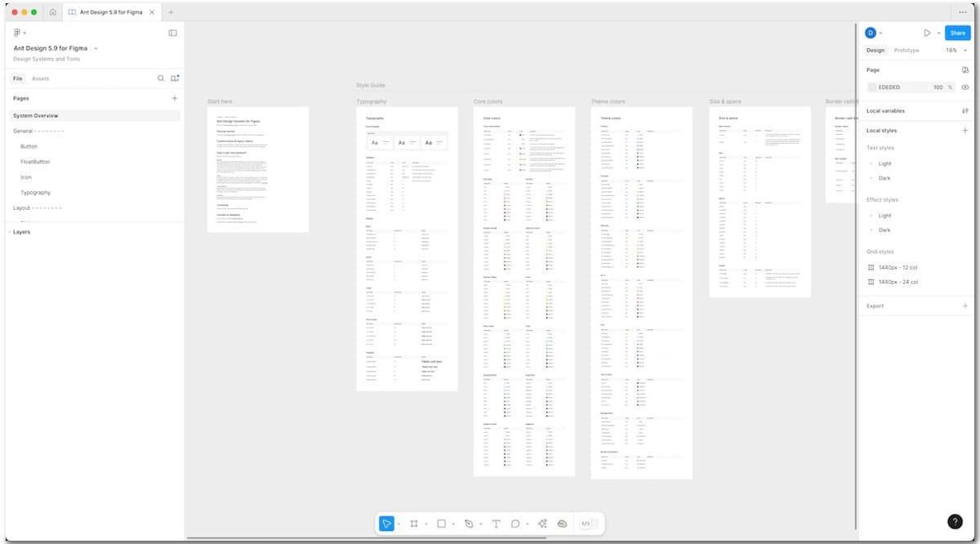Select the Frame tool
980x544 pixels.
click(414, 524)
